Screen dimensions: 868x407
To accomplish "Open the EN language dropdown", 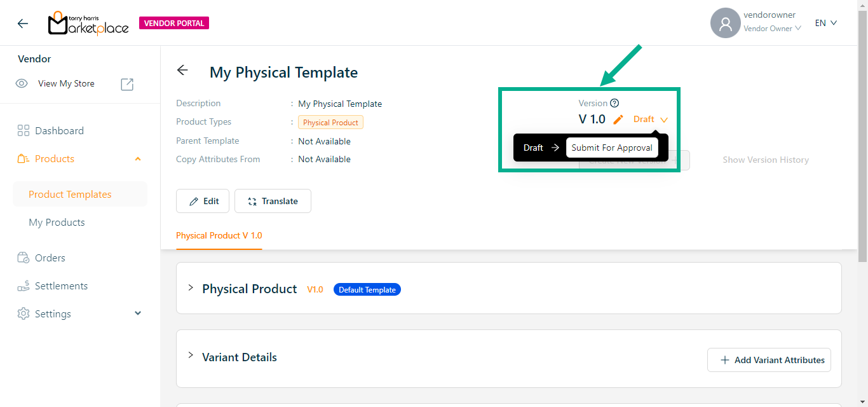I will click(825, 23).
